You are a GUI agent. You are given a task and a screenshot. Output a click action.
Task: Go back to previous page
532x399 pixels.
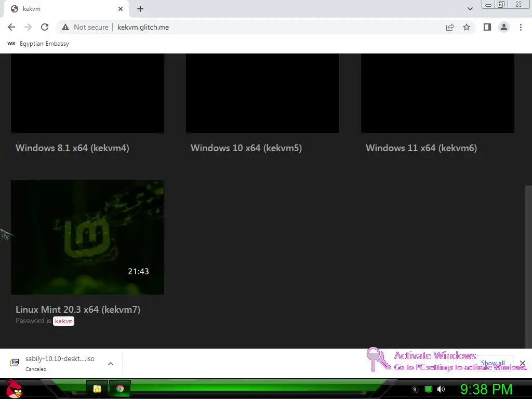tap(11, 27)
